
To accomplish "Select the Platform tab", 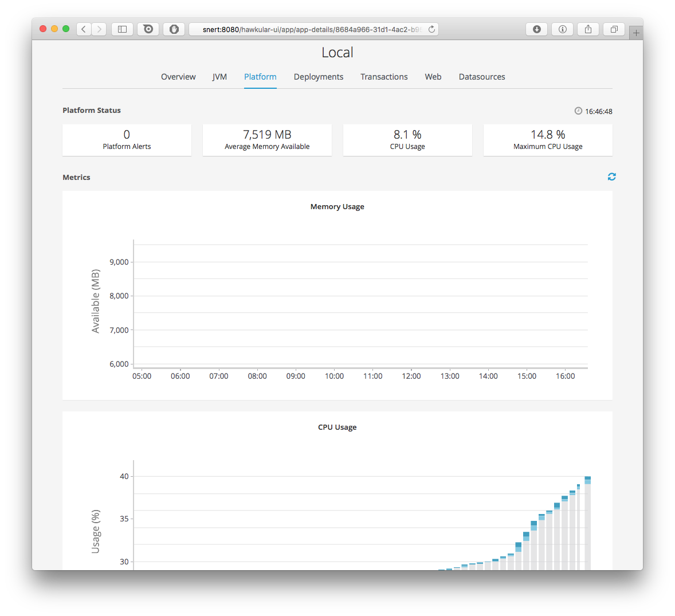I will (260, 77).
